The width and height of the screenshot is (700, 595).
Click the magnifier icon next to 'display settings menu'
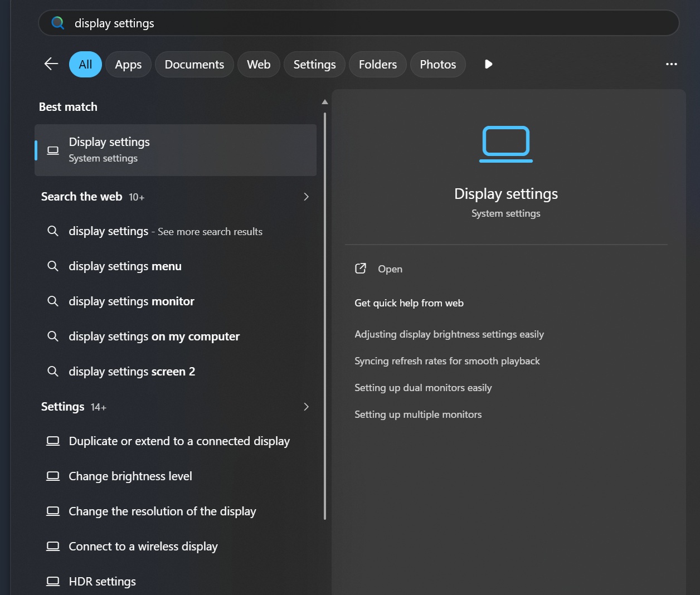[53, 266]
